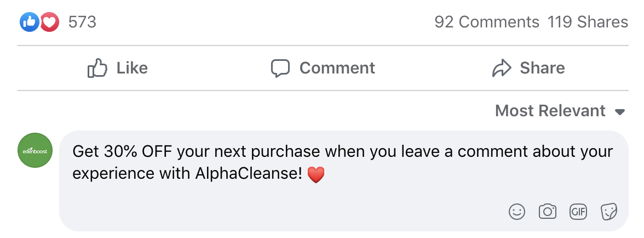Open the emoji picker smiley icon

[517, 212]
